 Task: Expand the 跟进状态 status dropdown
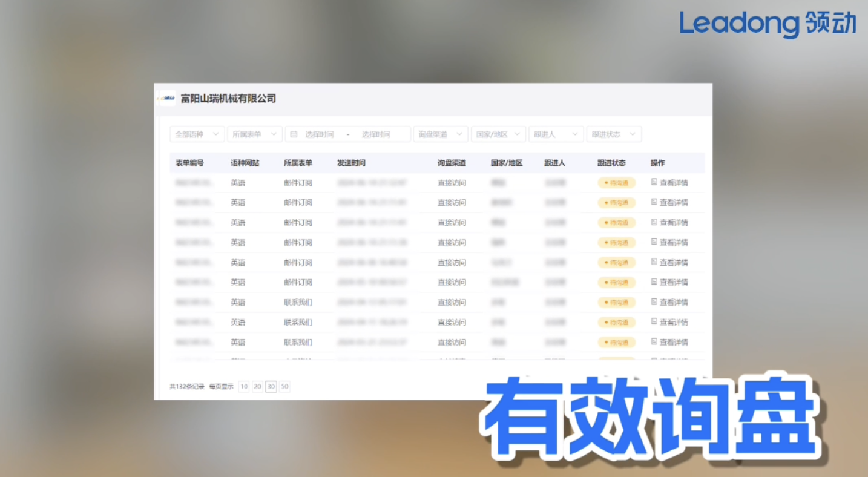click(x=614, y=134)
